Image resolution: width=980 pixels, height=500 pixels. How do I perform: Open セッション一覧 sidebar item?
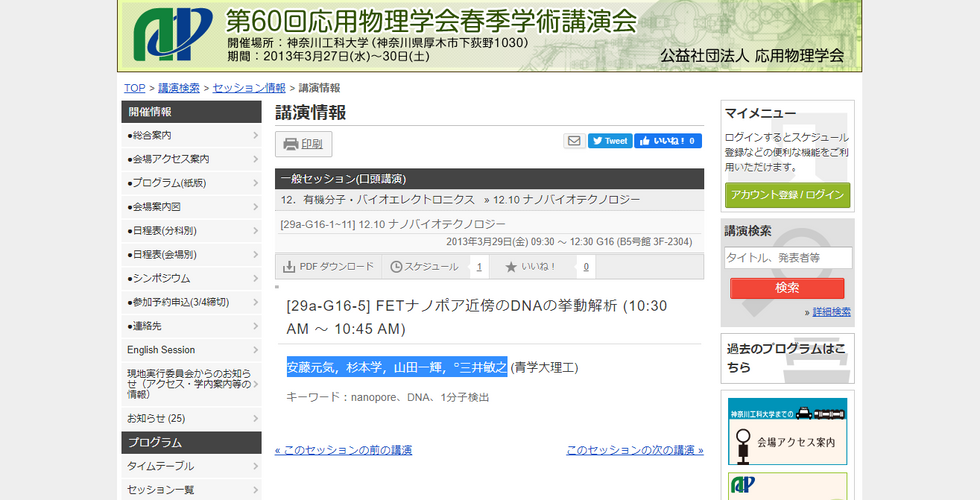[x=191, y=490]
